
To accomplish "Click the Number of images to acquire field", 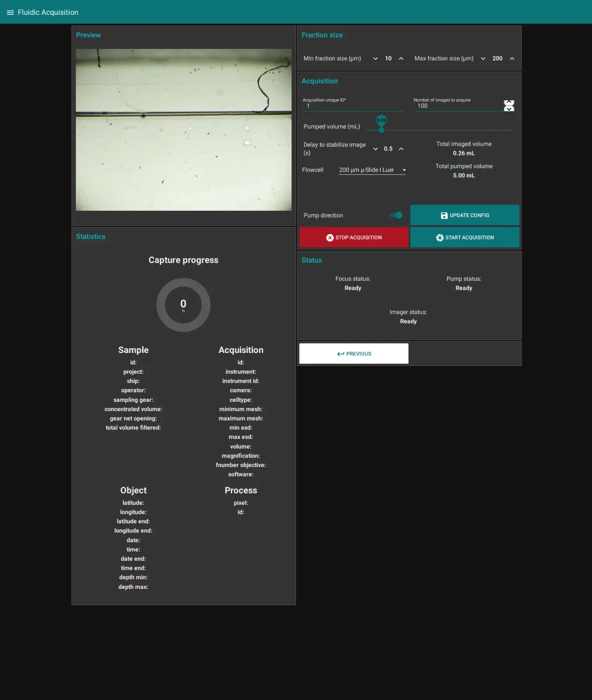I will [x=456, y=106].
